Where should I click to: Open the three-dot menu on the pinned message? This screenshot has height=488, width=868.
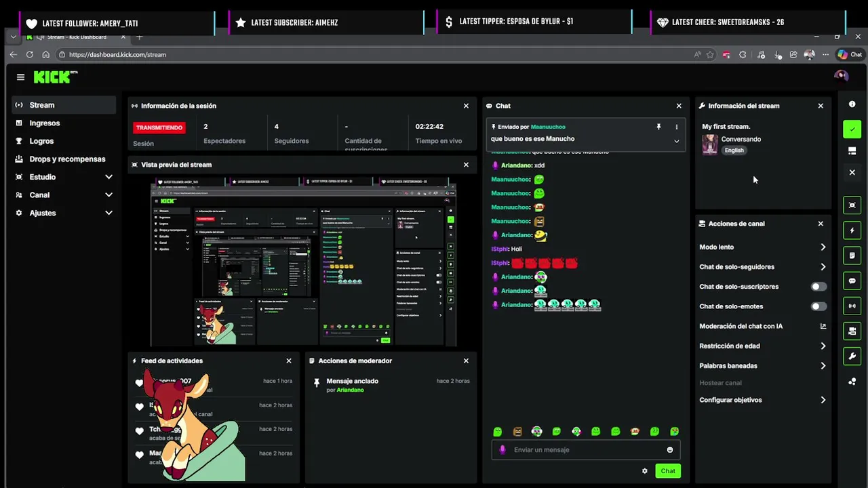(676, 127)
